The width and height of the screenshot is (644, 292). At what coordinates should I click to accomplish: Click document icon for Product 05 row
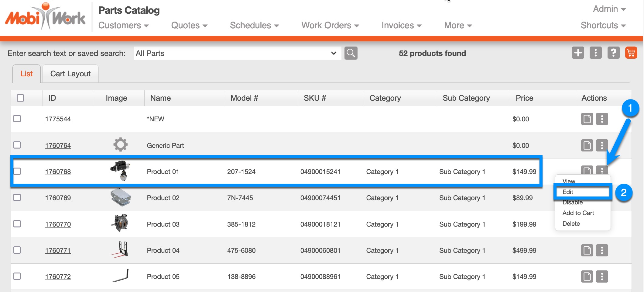tap(587, 277)
